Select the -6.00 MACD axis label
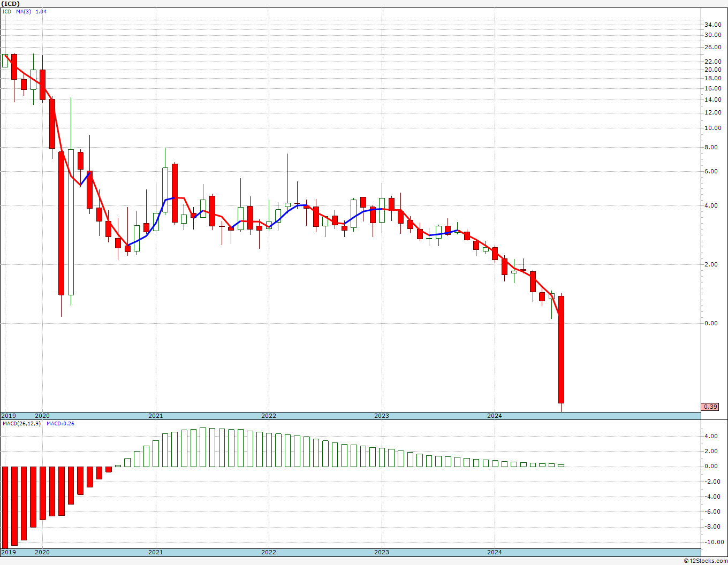728x565 pixels. [712, 511]
